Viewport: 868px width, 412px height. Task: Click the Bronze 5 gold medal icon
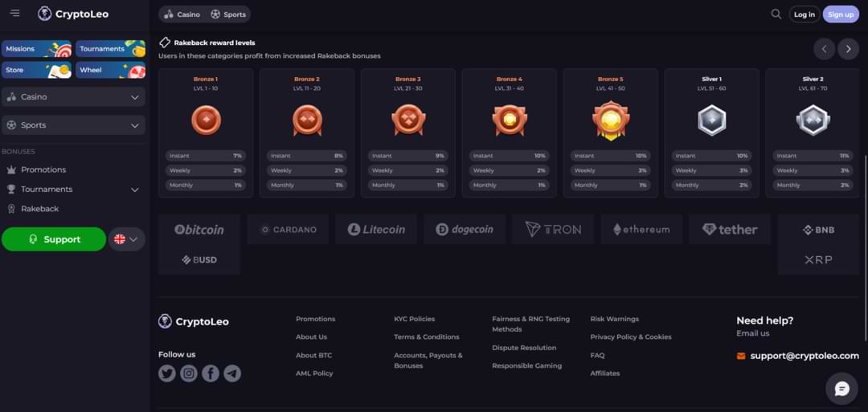611,120
